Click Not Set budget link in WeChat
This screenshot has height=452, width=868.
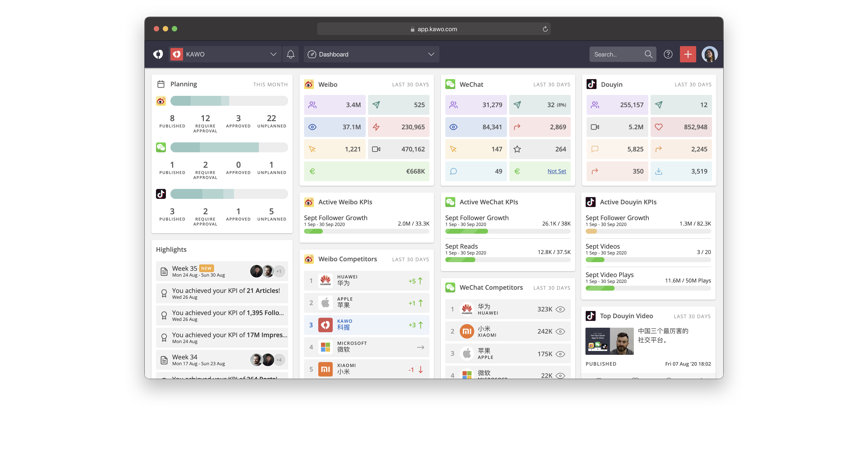click(x=555, y=171)
